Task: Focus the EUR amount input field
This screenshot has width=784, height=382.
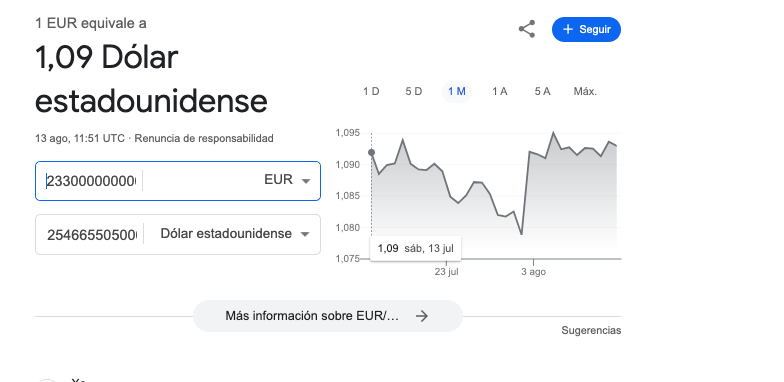Action: pos(91,181)
